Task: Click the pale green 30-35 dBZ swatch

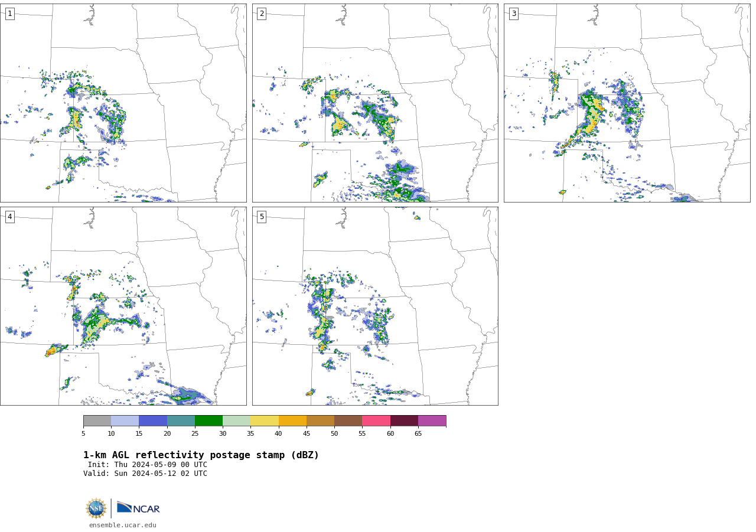Action: click(x=236, y=420)
